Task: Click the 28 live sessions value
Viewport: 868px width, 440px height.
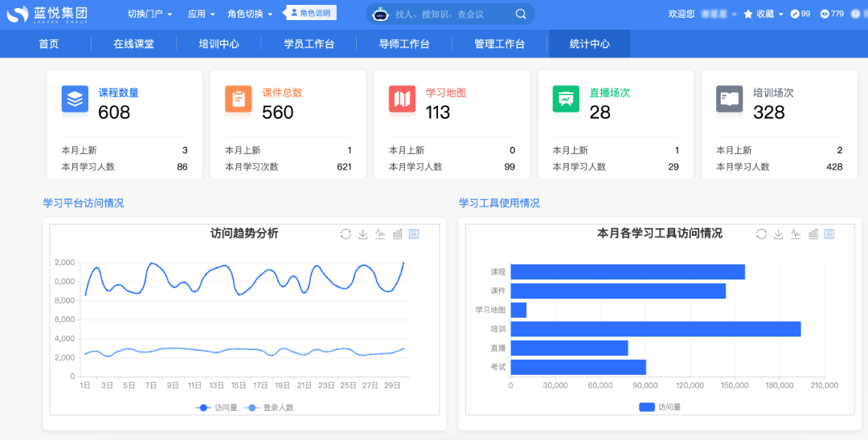Action: tap(600, 112)
